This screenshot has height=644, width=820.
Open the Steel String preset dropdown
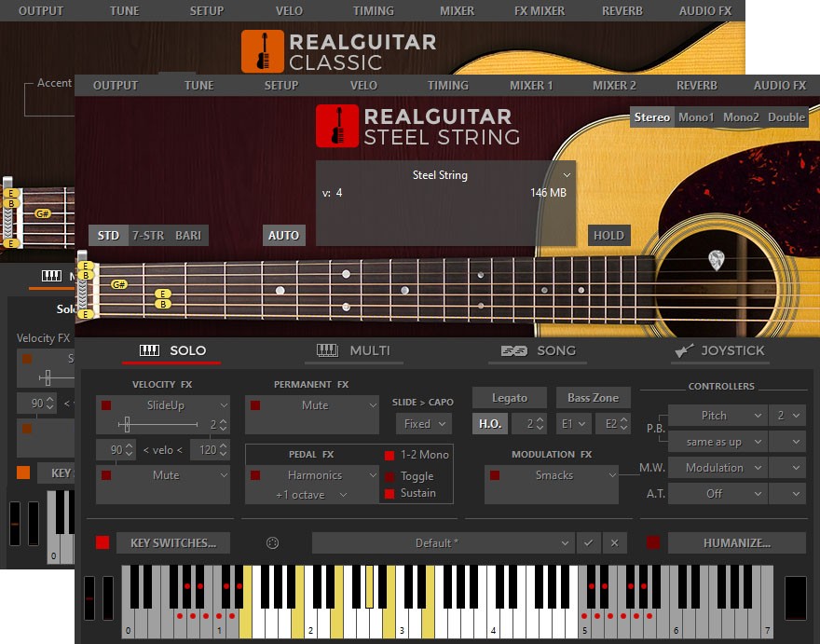[x=440, y=175]
